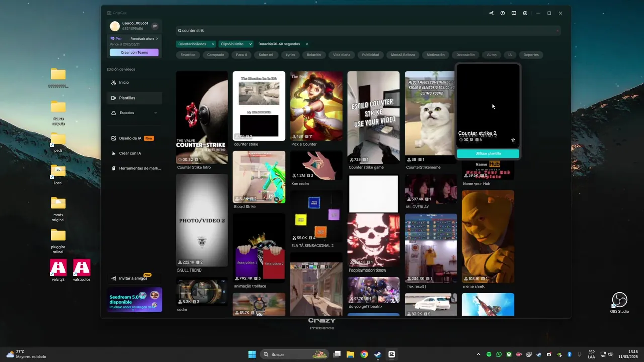Click the Diseño de IA icon
Image resolution: width=644 pixels, height=362 pixels.
[x=114, y=138]
